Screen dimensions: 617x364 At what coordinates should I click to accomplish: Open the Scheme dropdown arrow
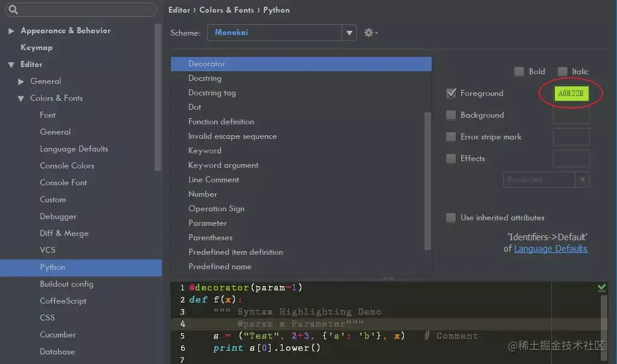349,33
